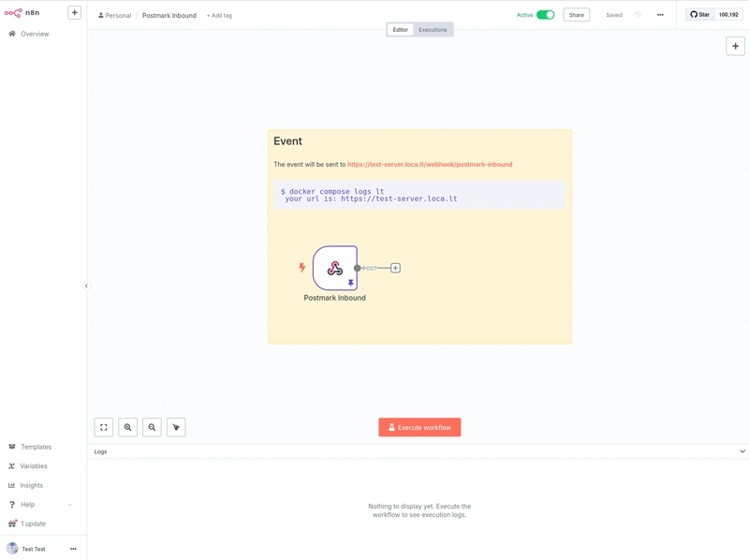Screen dimensions: 749x560
Task: Select the Event sticky note heading
Action: (x=287, y=141)
